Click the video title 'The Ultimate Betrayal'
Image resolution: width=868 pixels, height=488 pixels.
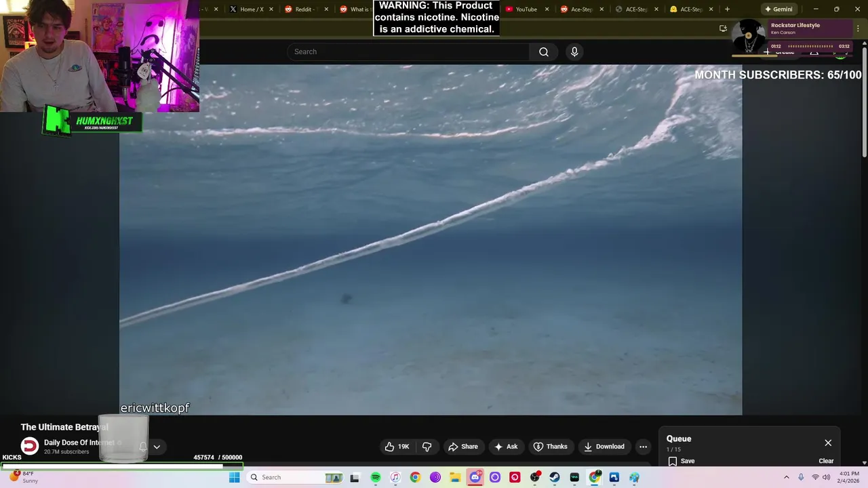tap(64, 427)
